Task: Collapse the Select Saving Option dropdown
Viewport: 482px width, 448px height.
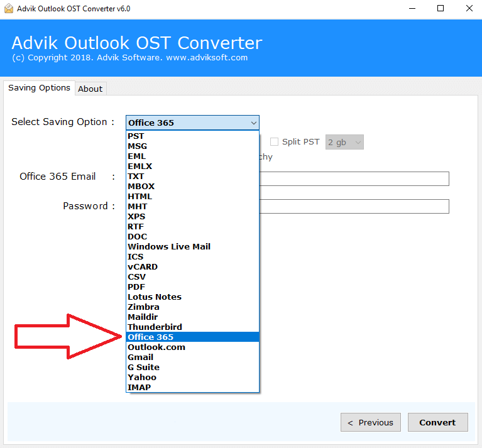Action: (x=192, y=123)
